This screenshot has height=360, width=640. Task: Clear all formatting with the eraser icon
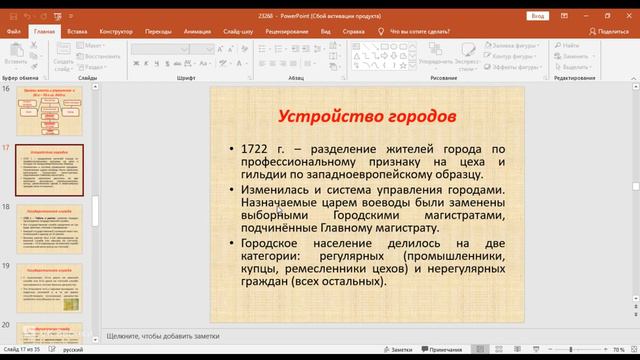pyautogui.click(x=244, y=49)
